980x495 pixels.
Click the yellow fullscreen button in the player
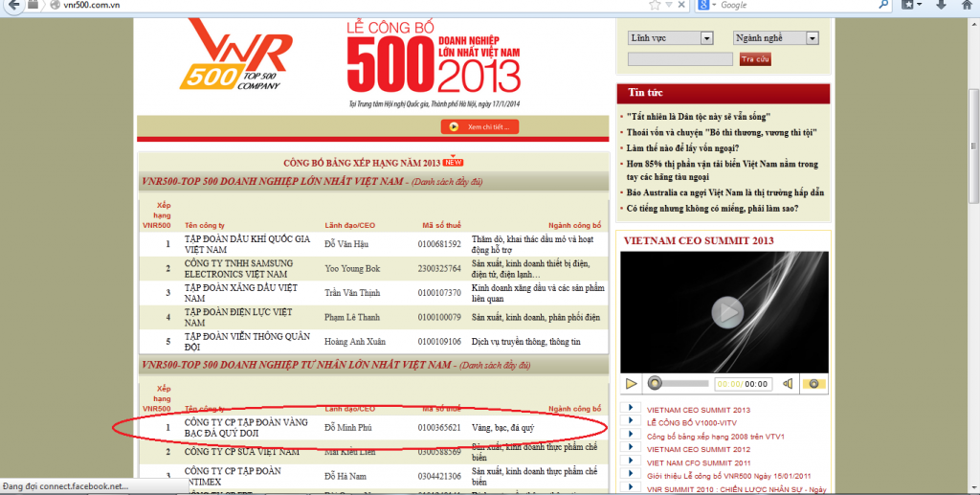(813, 384)
